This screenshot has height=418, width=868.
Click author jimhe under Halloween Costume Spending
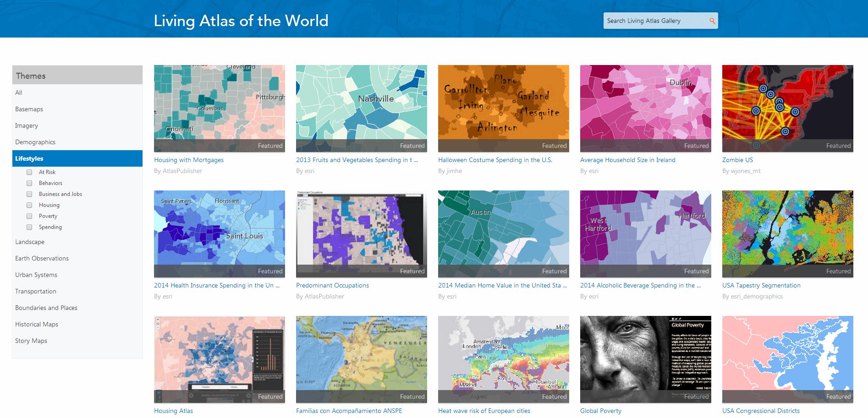click(x=454, y=171)
